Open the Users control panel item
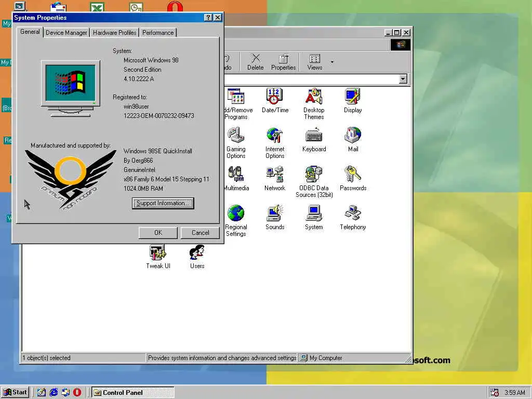The height and width of the screenshot is (399, 532). click(197, 257)
